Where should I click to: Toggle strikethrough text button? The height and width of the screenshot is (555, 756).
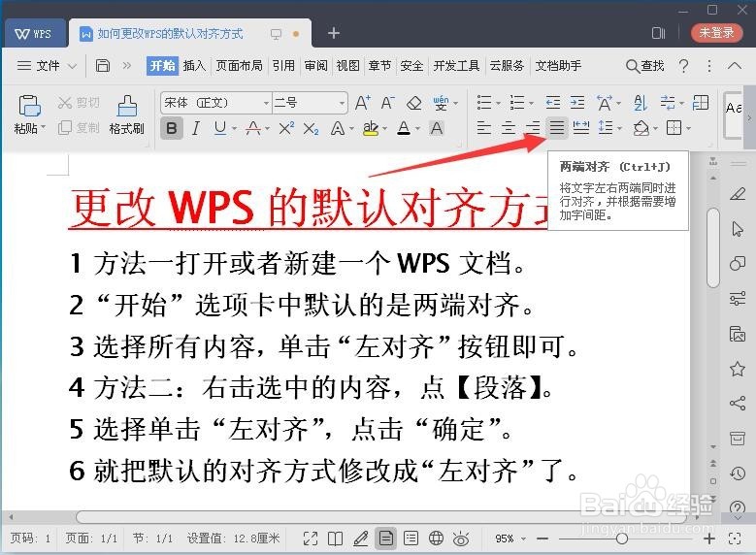tap(253, 128)
